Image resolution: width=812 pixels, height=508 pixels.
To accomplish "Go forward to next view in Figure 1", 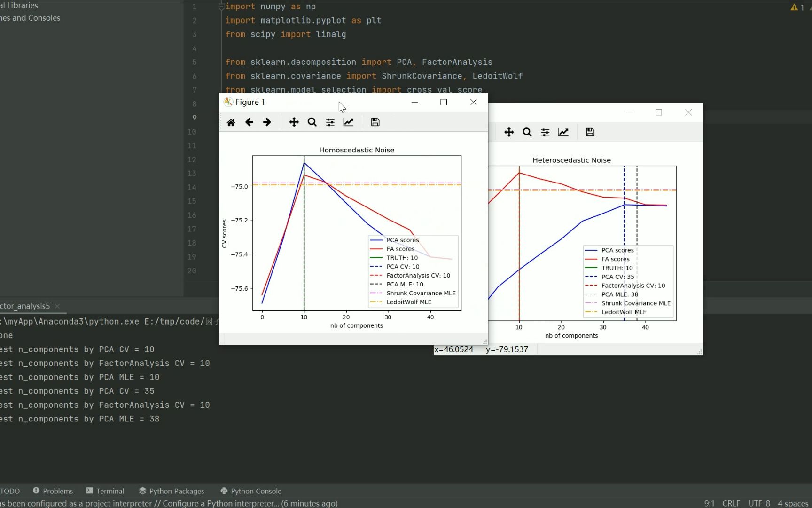I will (267, 122).
